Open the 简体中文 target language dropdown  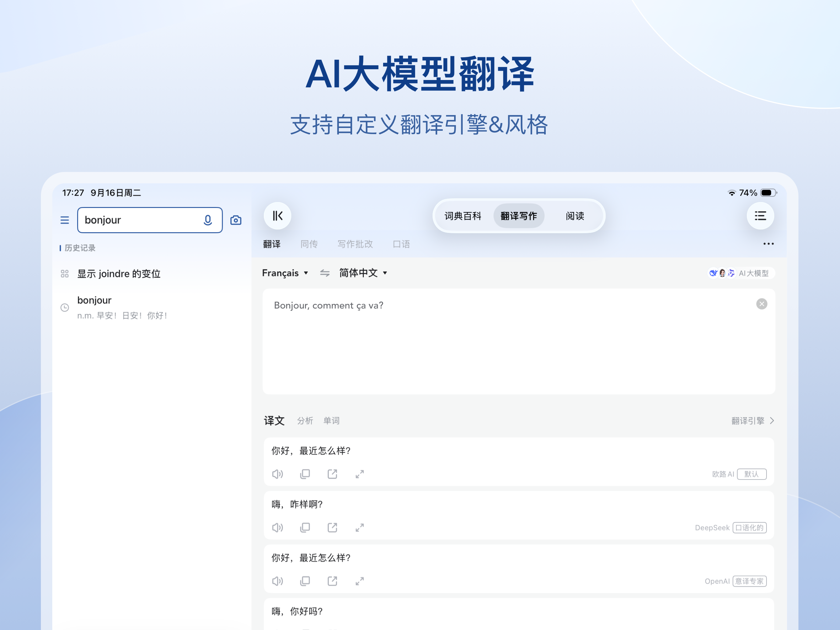[363, 273]
